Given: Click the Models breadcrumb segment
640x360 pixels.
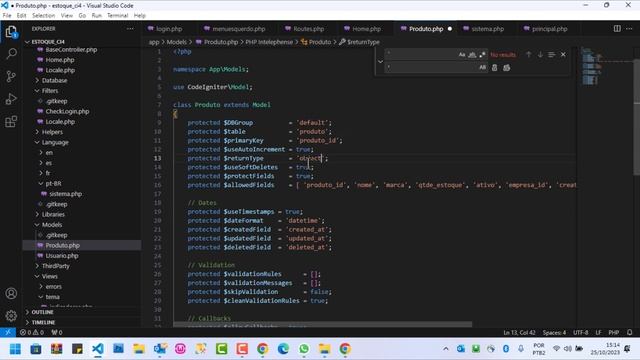Looking at the screenshot, I should [176, 42].
